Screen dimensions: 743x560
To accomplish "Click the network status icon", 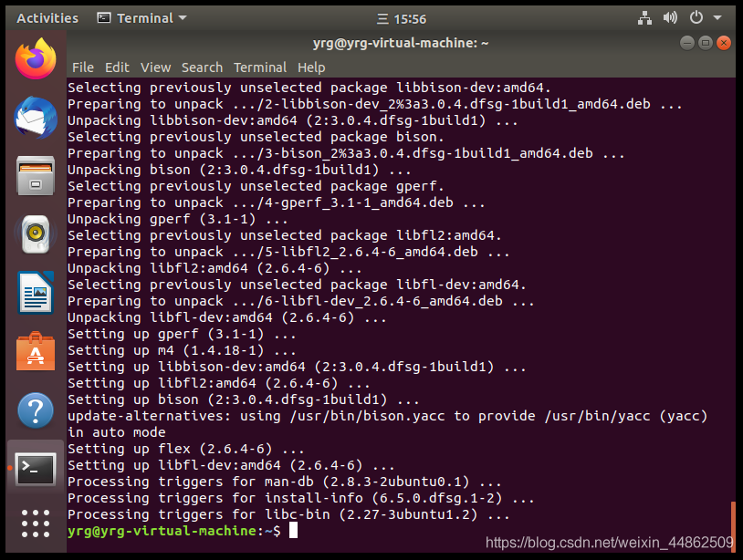I will [644, 18].
